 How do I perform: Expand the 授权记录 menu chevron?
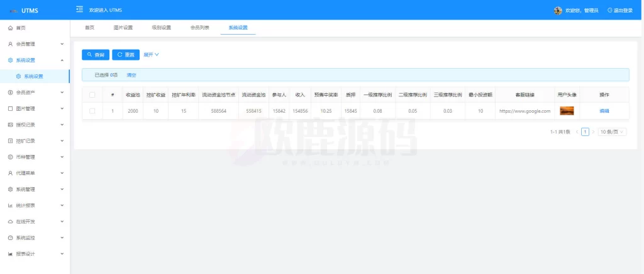click(62, 125)
